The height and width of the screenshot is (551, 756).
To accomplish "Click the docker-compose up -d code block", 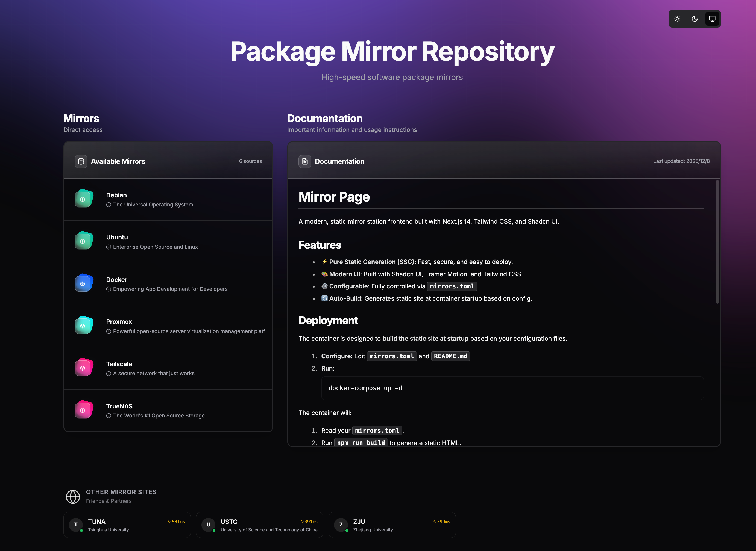I will pyautogui.click(x=512, y=388).
